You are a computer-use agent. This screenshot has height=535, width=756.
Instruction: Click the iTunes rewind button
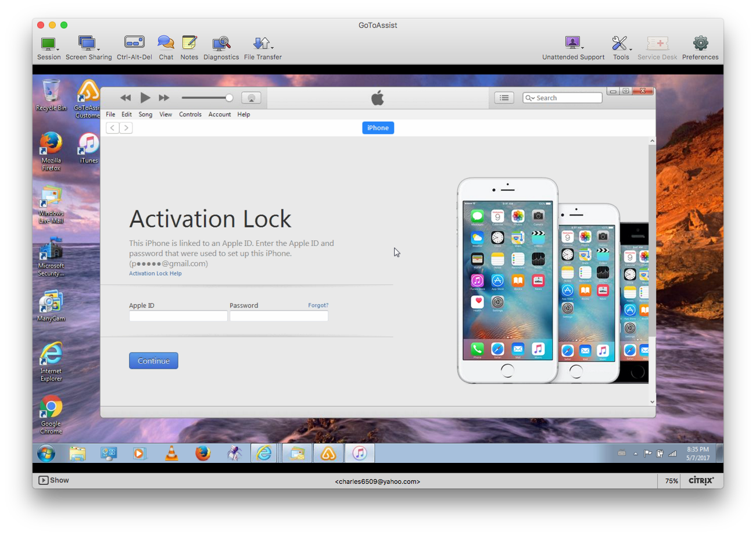coord(126,98)
